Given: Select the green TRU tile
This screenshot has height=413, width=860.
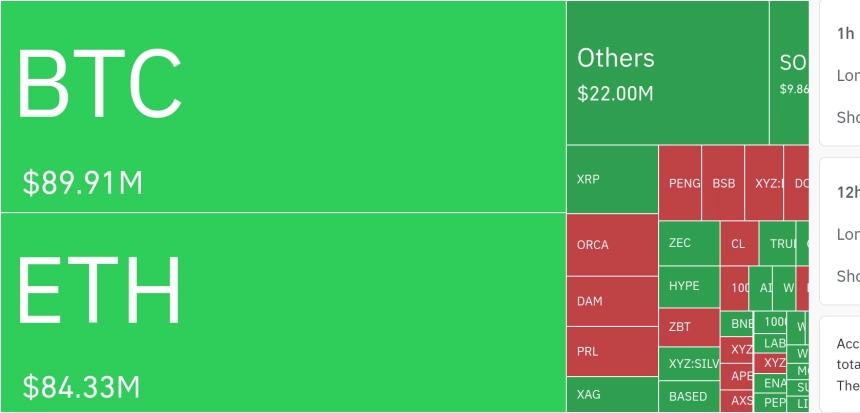Looking at the screenshot, I should pyautogui.click(x=777, y=243).
